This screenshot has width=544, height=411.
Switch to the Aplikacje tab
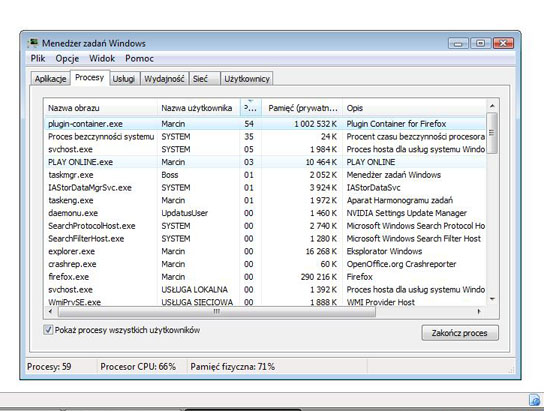pyautogui.click(x=50, y=79)
